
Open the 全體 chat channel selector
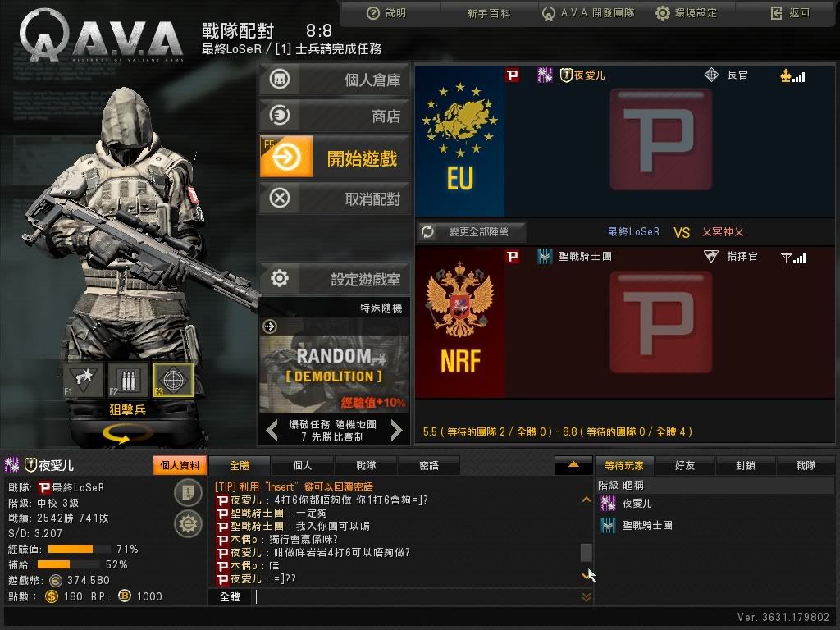(230, 597)
